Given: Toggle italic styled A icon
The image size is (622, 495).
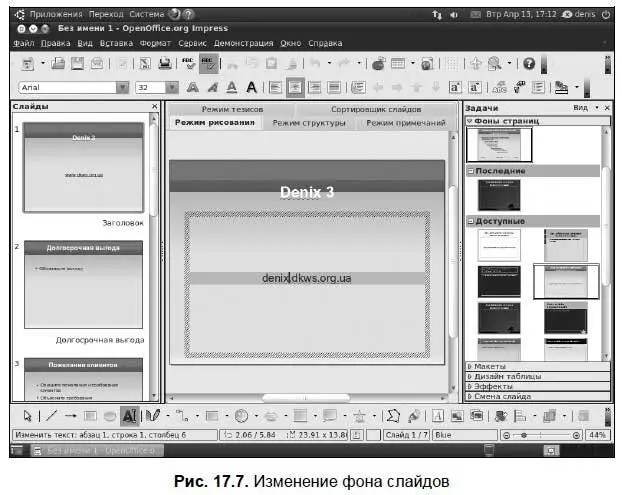Looking at the screenshot, I should tap(212, 87).
